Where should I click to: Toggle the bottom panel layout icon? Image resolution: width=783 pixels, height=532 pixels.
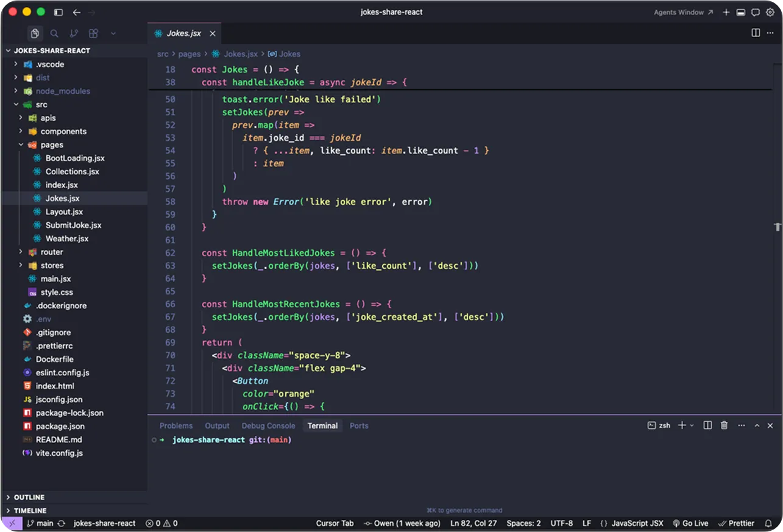click(741, 12)
